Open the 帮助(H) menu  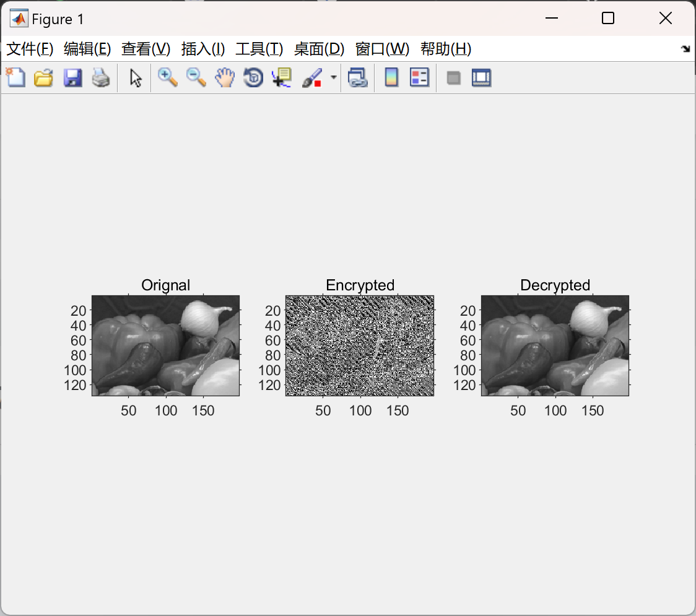446,49
